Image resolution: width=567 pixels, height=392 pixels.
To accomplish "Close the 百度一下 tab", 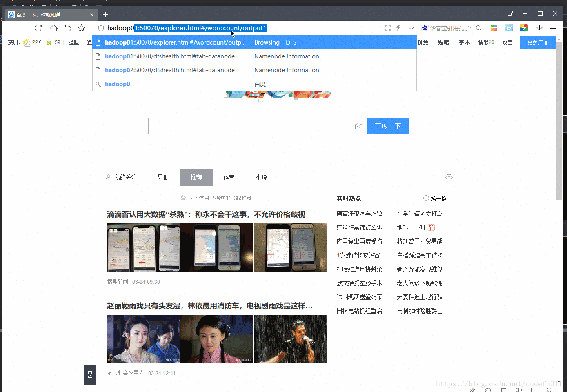I will pyautogui.click(x=92, y=15).
